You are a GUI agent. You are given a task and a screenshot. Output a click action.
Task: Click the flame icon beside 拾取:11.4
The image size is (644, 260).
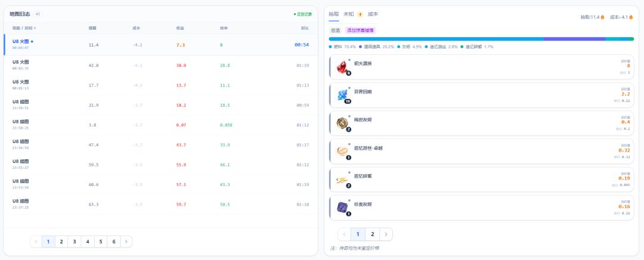tap(602, 17)
